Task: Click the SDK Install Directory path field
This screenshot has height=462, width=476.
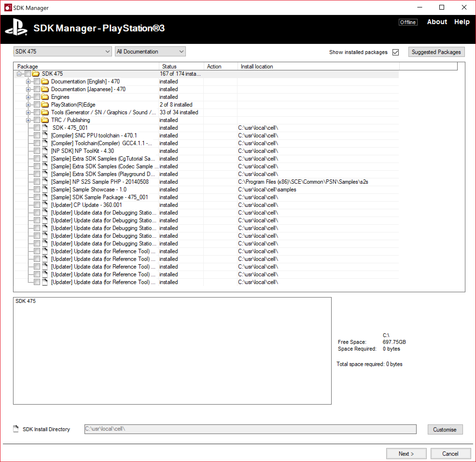Action: pos(250,429)
